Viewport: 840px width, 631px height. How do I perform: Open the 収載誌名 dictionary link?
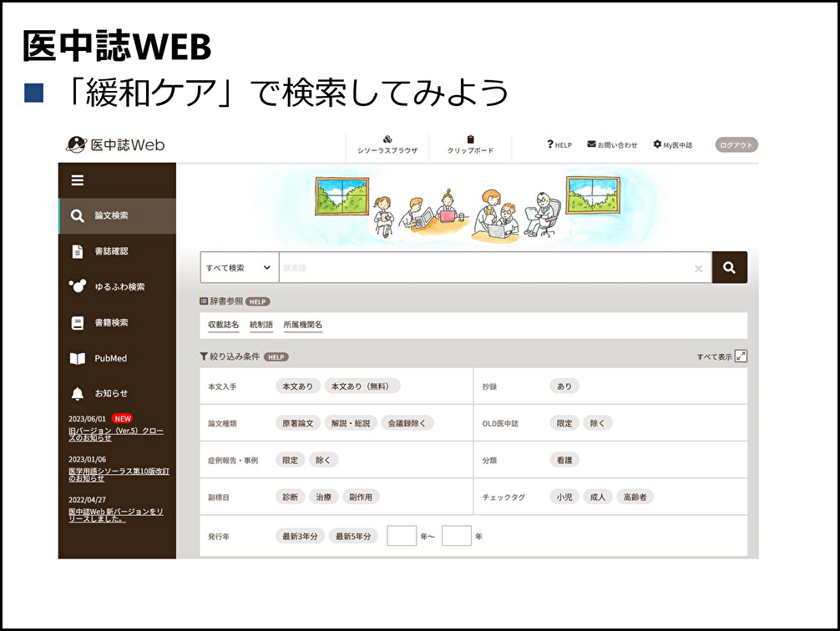(x=224, y=325)
